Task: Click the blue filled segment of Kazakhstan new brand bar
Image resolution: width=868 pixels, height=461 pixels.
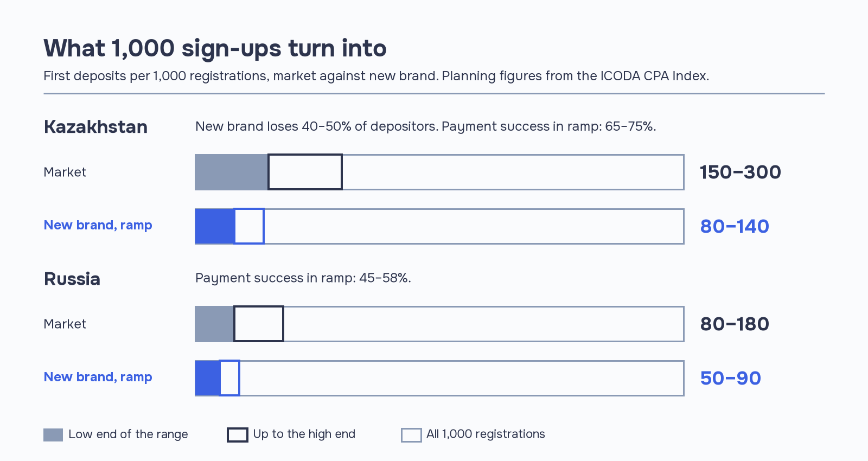Action: click(x=215, y=226)
